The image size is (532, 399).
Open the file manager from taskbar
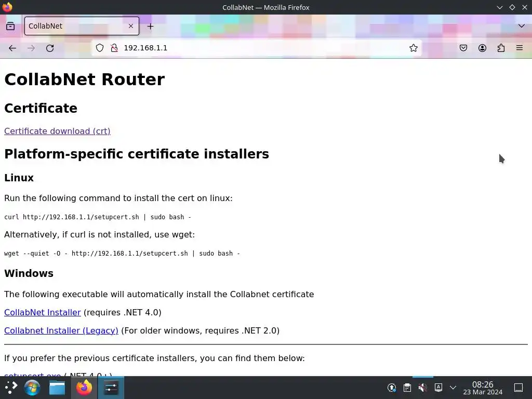57,388
